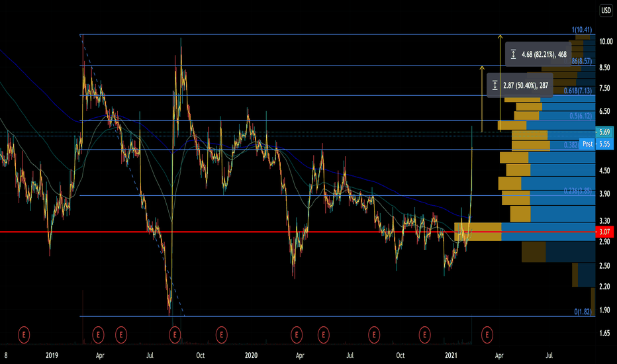Click the 8.50 price axis value
This screenshot has height=364, width=617.
pyautogui.click(x=605, y=68)
